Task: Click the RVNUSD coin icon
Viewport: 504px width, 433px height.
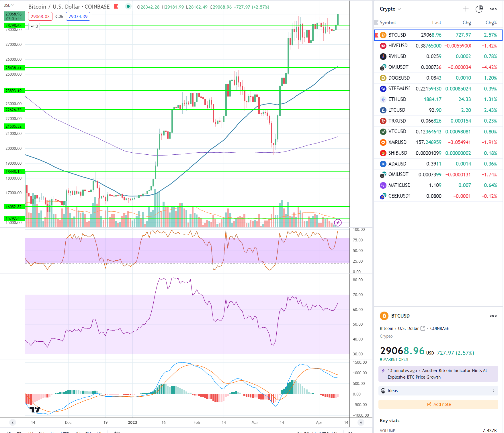Action: point(383,56)
